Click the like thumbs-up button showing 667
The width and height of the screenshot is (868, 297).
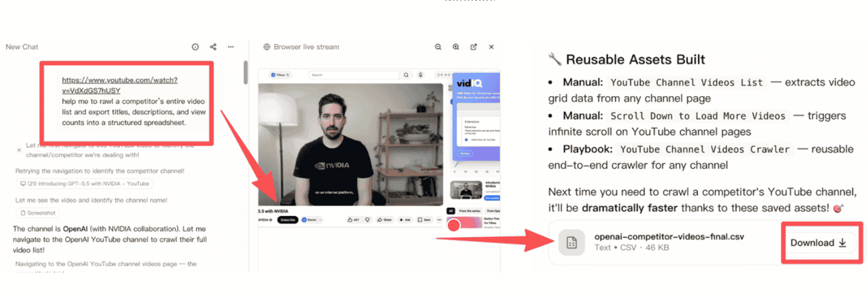point(353,219)
